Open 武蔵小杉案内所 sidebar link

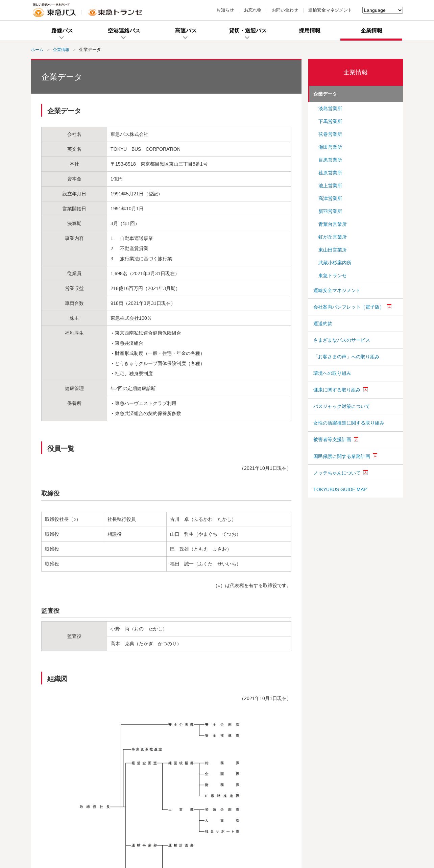point(335,263)
